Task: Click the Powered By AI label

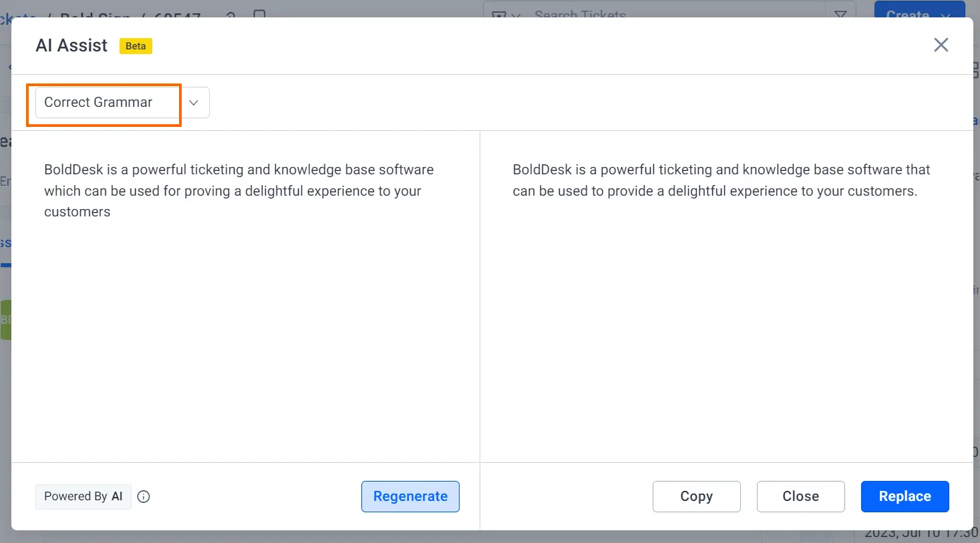Action: click(x=84, y=496)
